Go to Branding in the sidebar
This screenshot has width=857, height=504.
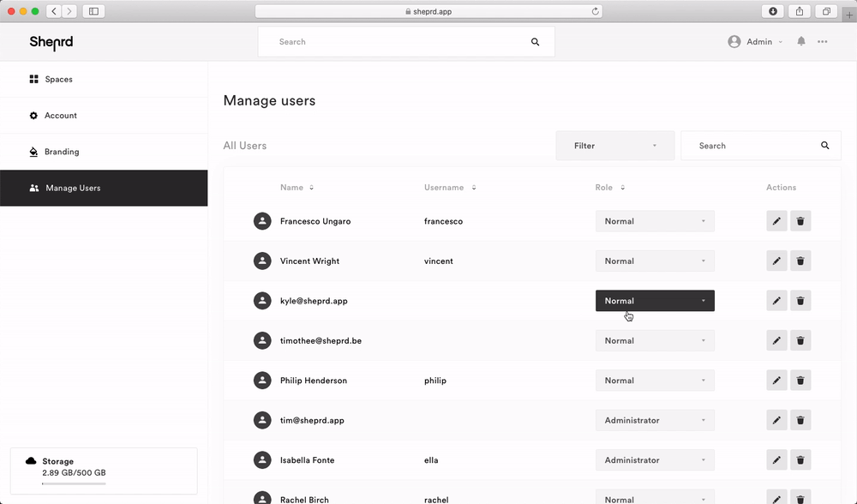pyautogui.click(x=62, y=152)
